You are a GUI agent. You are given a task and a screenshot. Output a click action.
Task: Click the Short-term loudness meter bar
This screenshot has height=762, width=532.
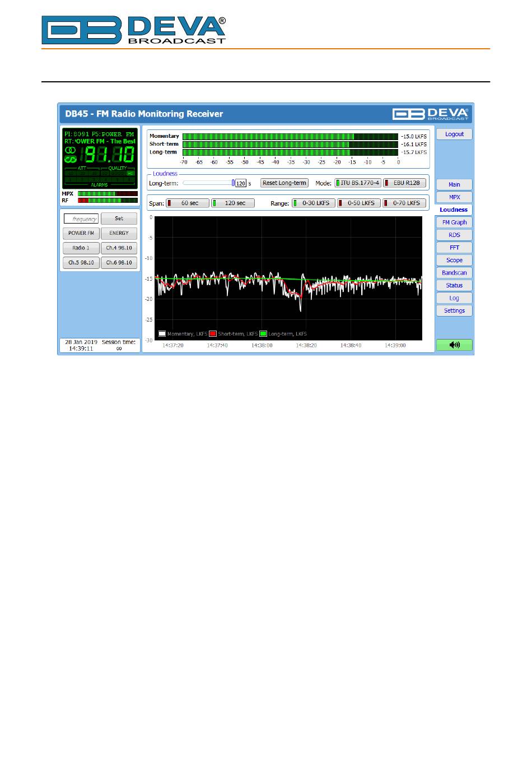pyautogui.click(x=290, y=144)
